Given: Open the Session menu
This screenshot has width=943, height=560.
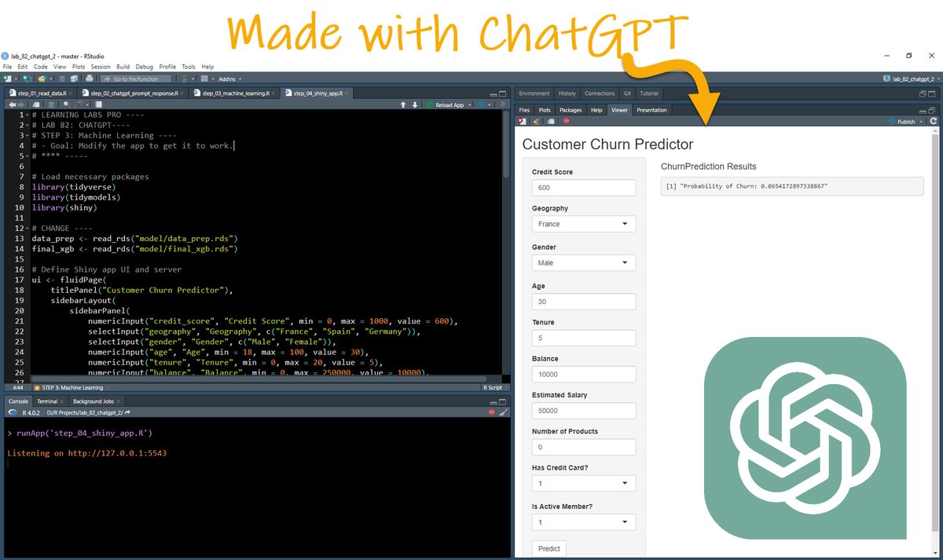Looking at the screenshot, I should (100, 67).
